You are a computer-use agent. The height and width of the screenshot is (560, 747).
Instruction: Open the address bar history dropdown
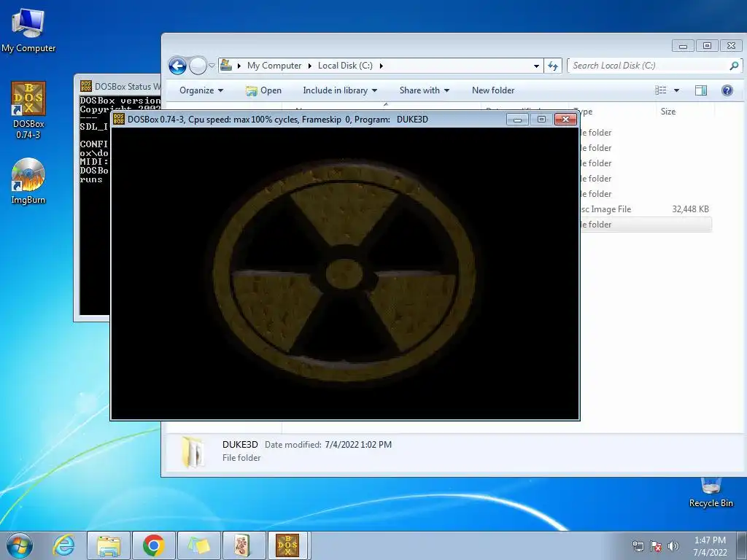pos(536,66)
